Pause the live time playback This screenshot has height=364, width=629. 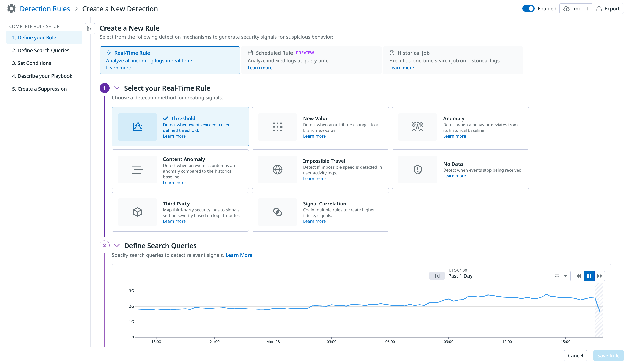589,276
